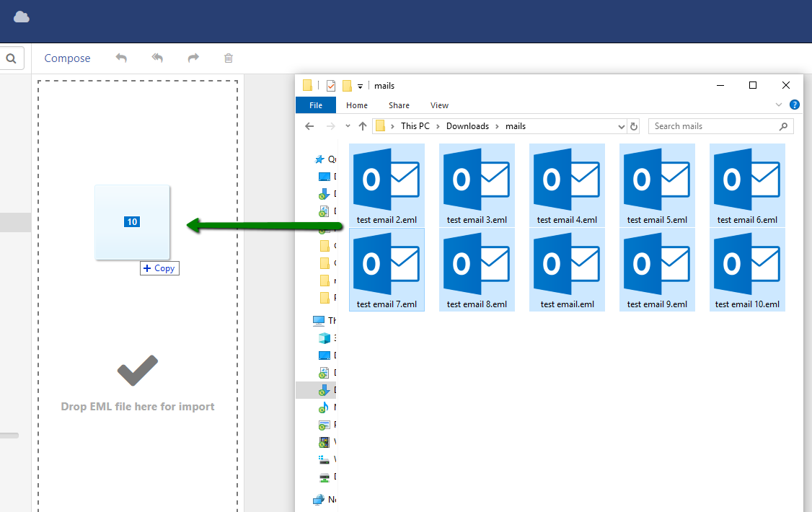This screenshot has width=812, height=512.
Task: Open the search magnifier in webmail
Action: coord(11,58)
